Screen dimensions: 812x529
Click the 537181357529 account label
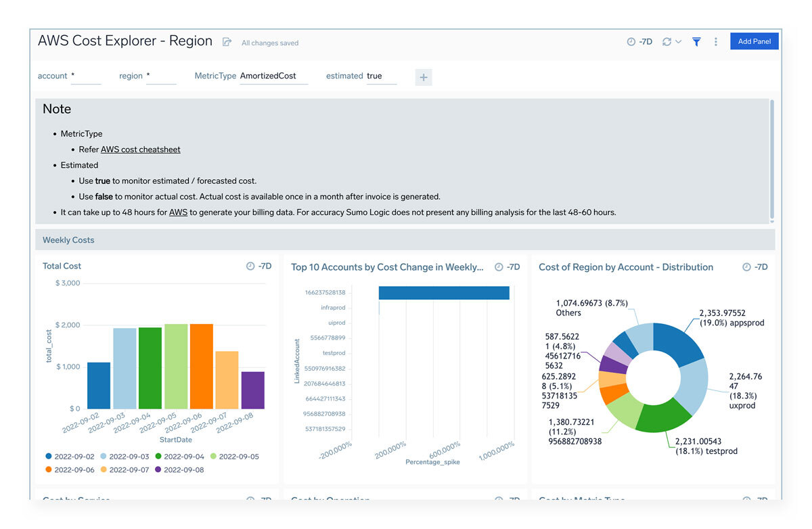click(x=325, y=429)
